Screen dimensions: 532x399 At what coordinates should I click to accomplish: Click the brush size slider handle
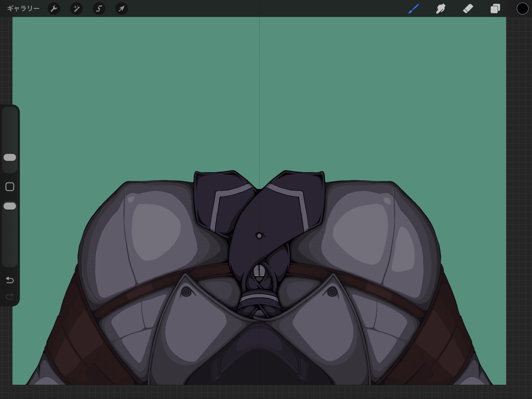click(10, 157)
